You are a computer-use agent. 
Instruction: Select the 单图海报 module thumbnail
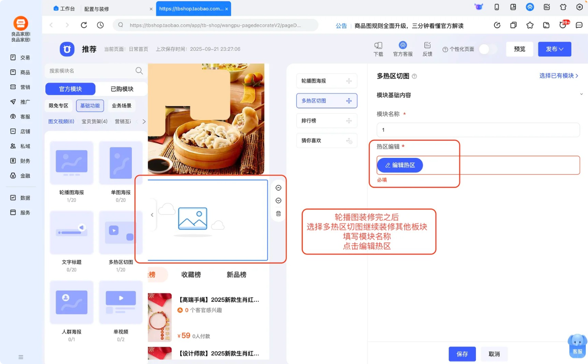121,163
